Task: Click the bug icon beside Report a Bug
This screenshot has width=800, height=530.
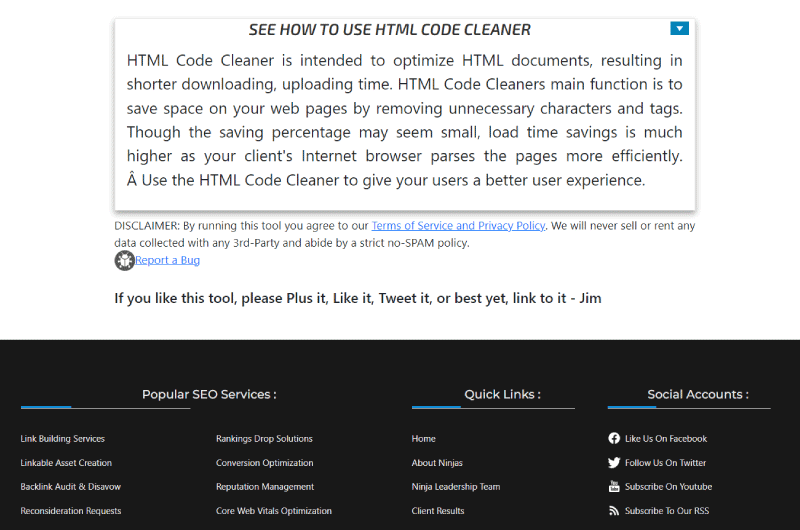Action: [124, 260]
